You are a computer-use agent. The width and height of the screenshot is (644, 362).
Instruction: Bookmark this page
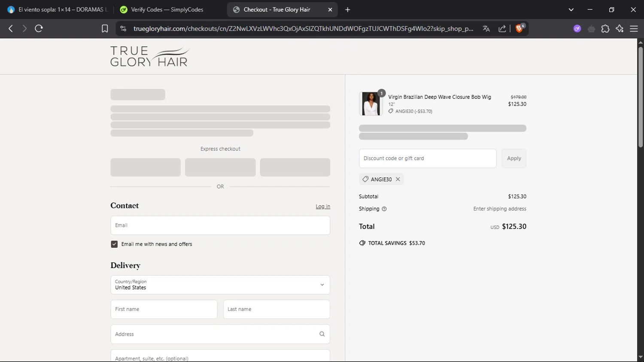click(x=105, y=28)
